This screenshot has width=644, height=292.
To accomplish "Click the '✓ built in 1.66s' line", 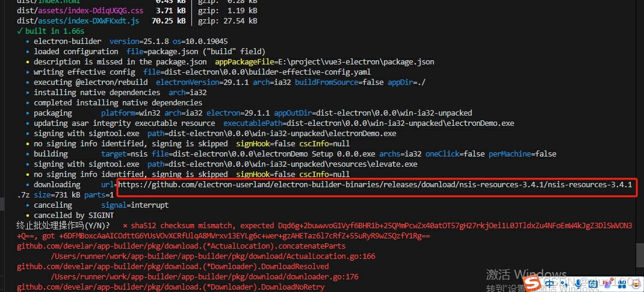I will (51, 31).
